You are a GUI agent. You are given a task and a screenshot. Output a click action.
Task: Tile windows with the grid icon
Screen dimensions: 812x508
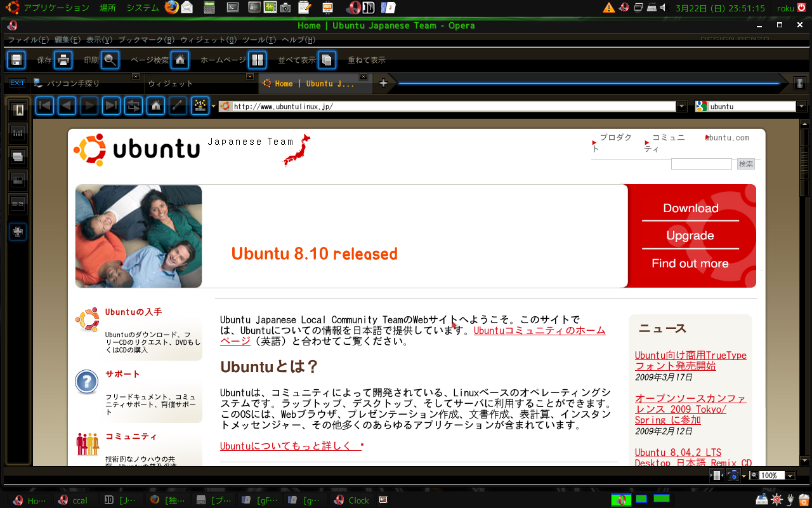(x=257, y=60)
